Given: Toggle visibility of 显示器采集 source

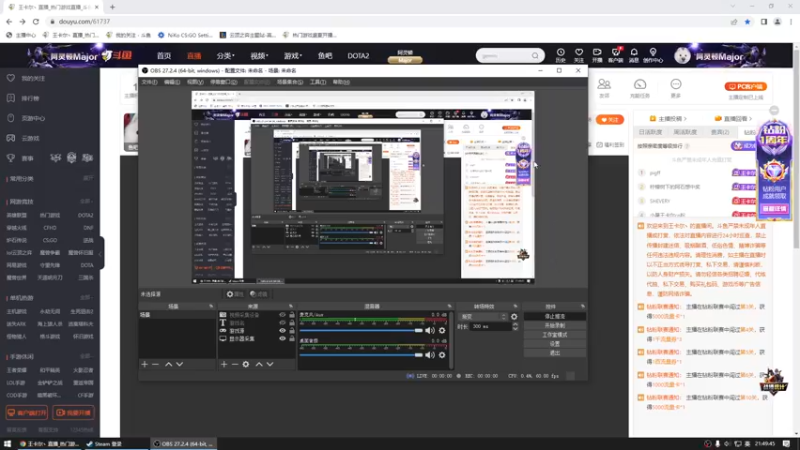Looking at the screenshot, I should (x=282, y=338).
